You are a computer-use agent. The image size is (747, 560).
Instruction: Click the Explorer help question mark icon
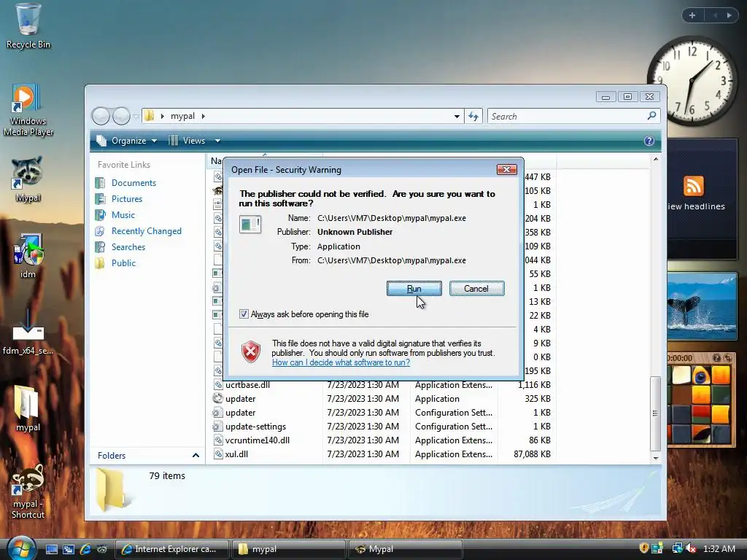649,141
